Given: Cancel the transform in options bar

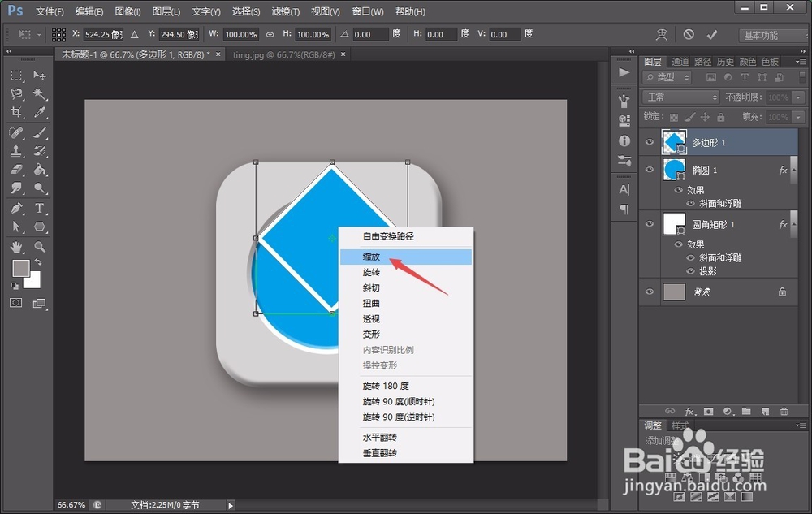Looking at the screenshot, I should coord(689,34).
